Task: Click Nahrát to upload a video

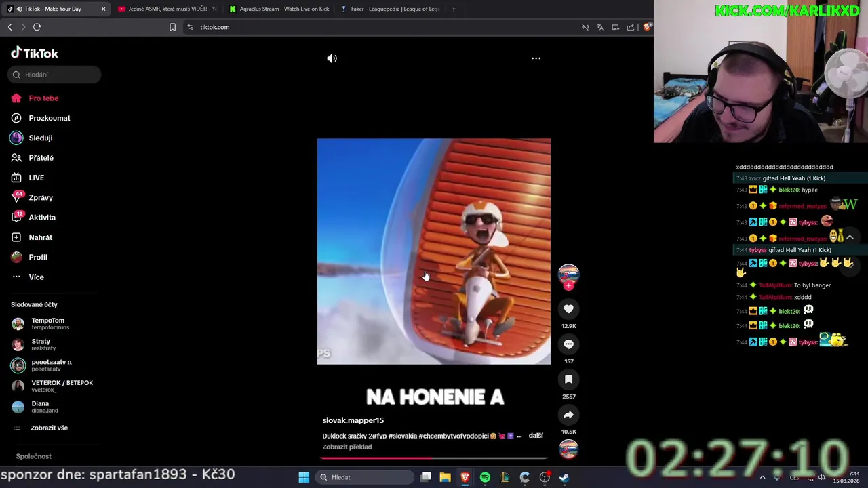Action: (x=40, y=237)
